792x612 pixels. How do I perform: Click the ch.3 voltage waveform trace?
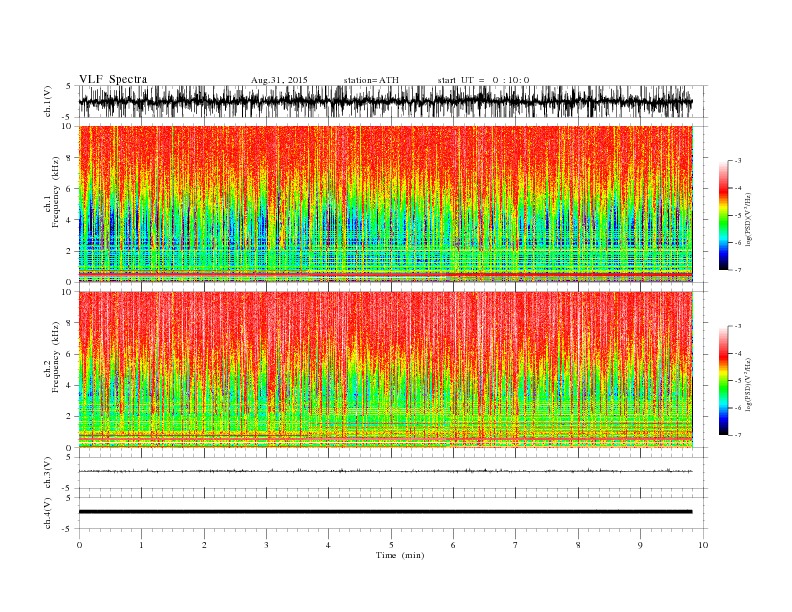click(386, 471)
